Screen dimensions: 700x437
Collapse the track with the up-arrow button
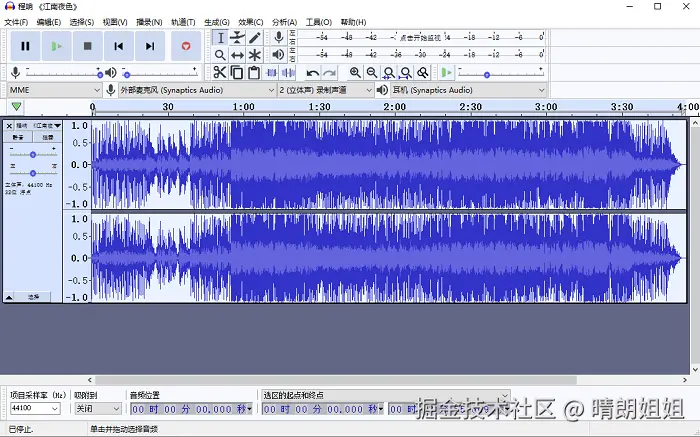pos(9,297)
